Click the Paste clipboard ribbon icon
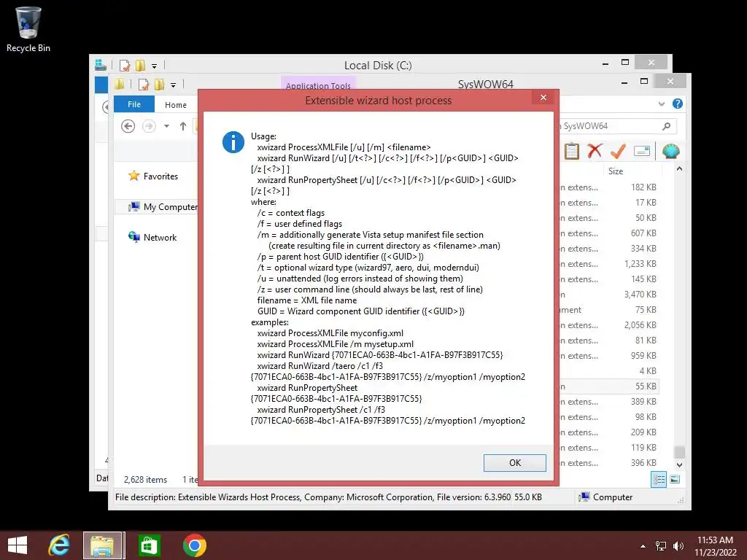Screen dimensions: 747x560 point(572,152)
